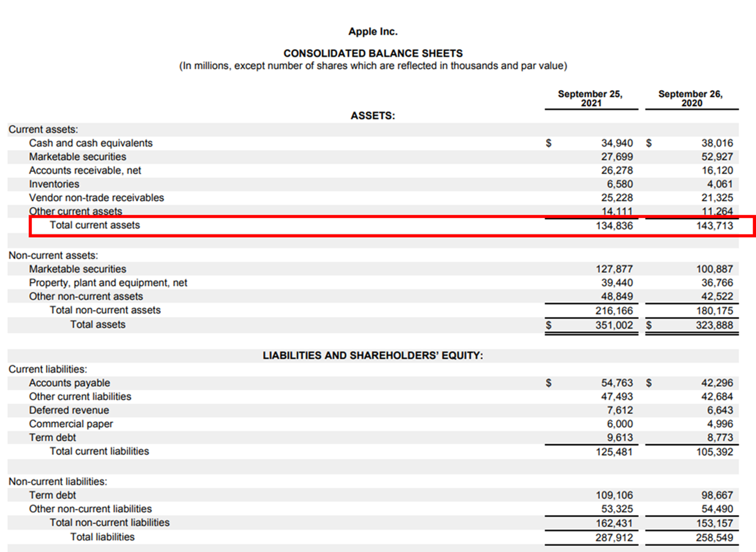Select the total current liabilities value "105,392"
The width and height of the screenshot is (756, 552).
pos(715,452)
